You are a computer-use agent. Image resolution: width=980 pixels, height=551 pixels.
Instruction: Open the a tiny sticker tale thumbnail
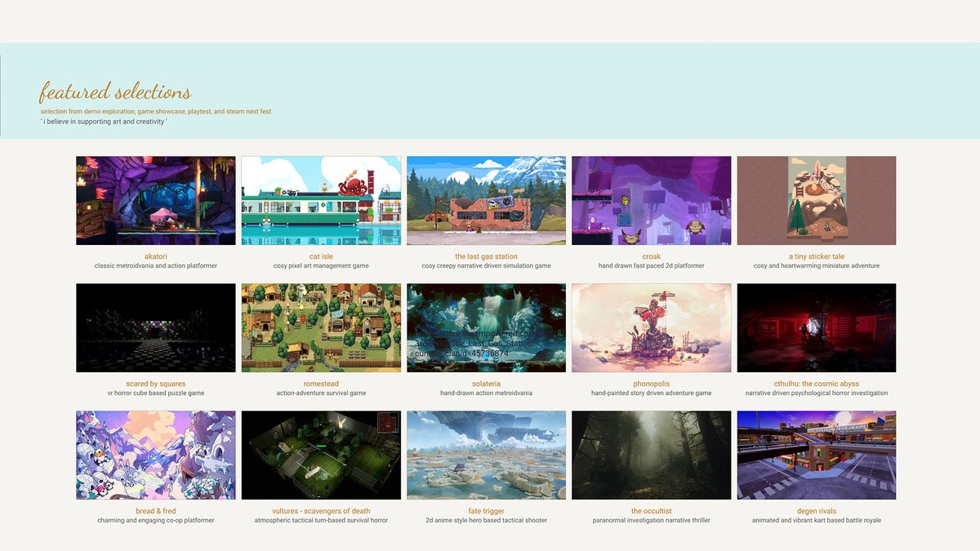(x=817, y=201)
